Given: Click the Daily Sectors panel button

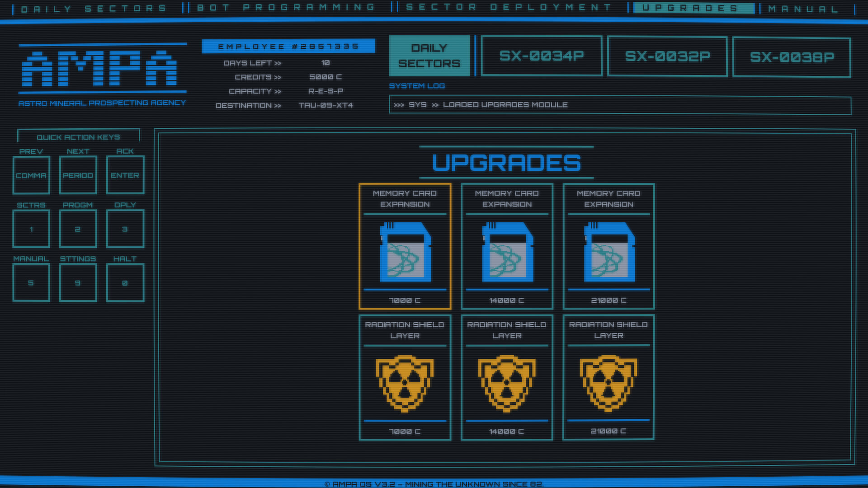Looking at the screenshot, I should coord(429,55).
